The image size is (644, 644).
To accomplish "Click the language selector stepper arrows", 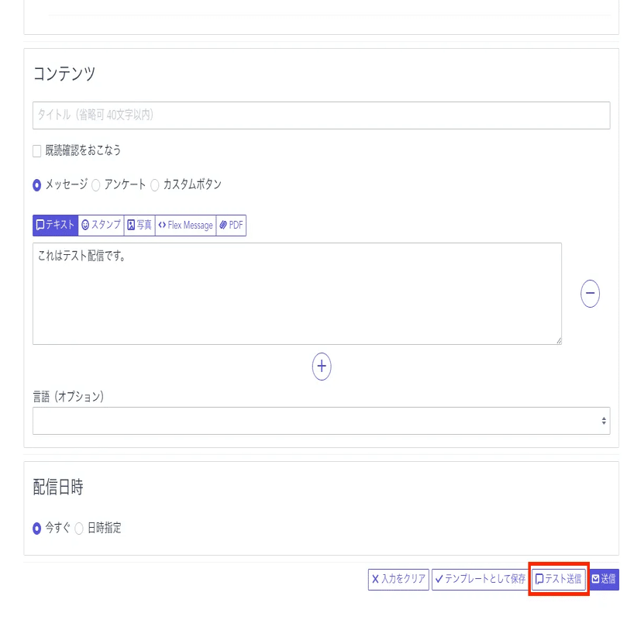I will click(604, 421).
